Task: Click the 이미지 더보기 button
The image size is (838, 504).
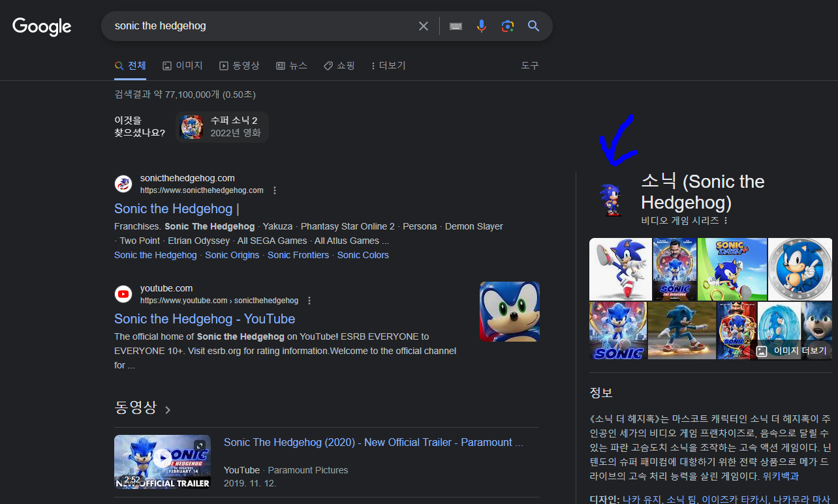Action: 793,351
